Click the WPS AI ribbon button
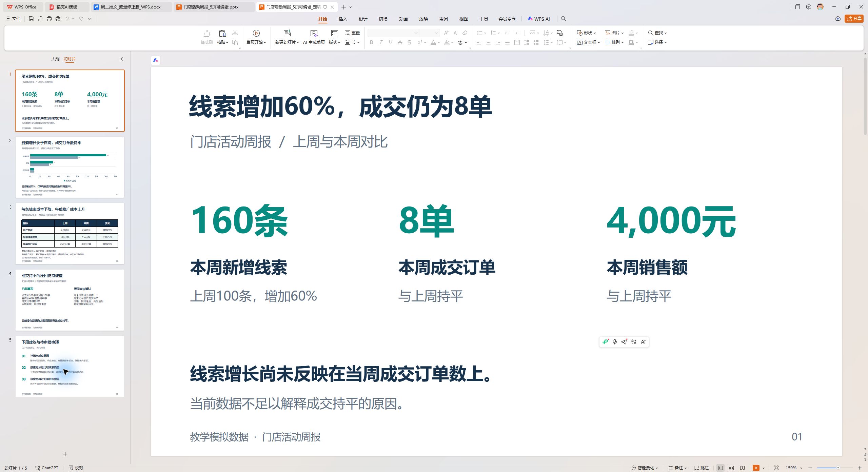The height and width of the screenshot is (472, 868). [538, 19]
